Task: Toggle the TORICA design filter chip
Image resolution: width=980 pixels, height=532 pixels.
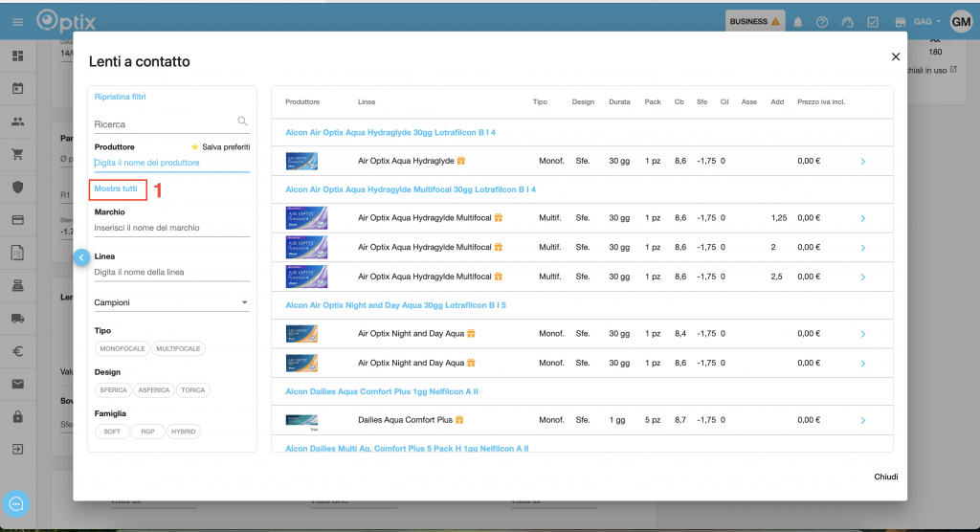Action: pyautogui.click(x=194, y=390)
